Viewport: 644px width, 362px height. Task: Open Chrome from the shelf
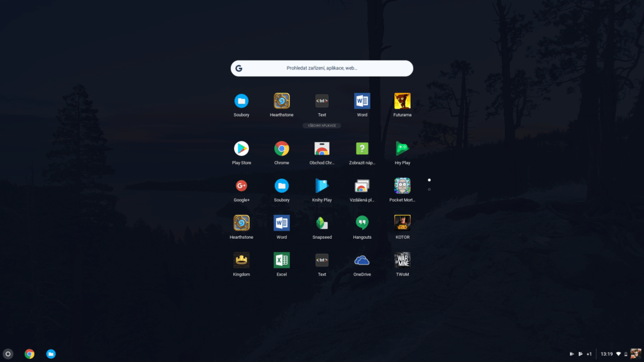(30, 354)
